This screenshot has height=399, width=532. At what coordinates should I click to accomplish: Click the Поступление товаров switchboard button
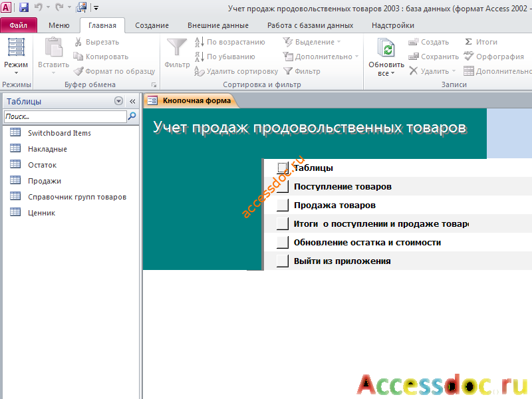283,187
